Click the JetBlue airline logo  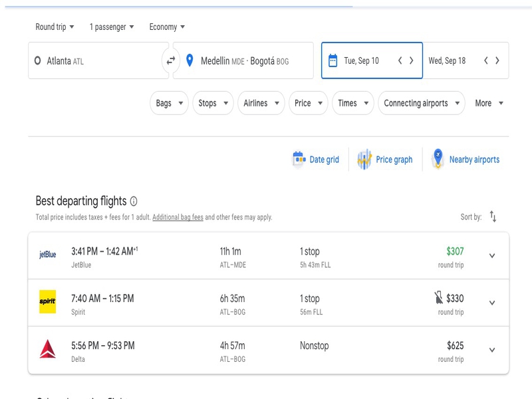47,255
